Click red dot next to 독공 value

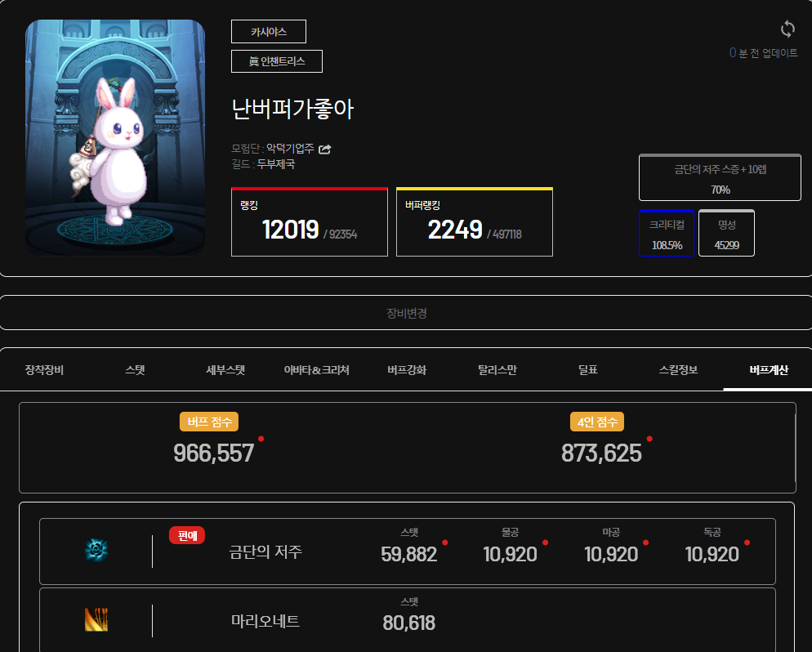pyautogui.click(x=747, y=543)
